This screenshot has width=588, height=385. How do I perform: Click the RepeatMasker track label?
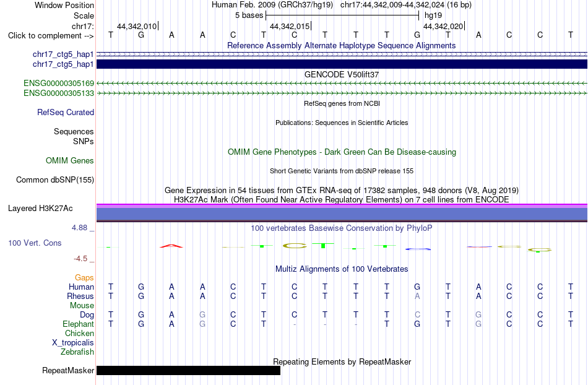(68, 370)
